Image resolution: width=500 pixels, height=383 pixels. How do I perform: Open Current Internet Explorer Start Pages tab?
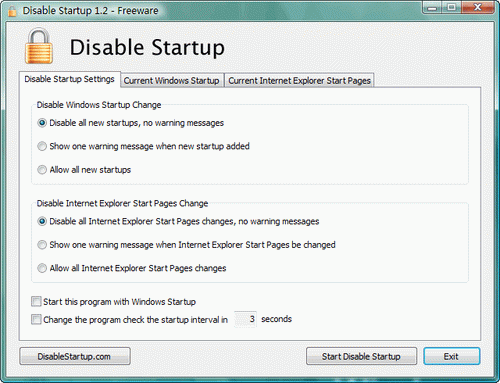click(299, 81)
